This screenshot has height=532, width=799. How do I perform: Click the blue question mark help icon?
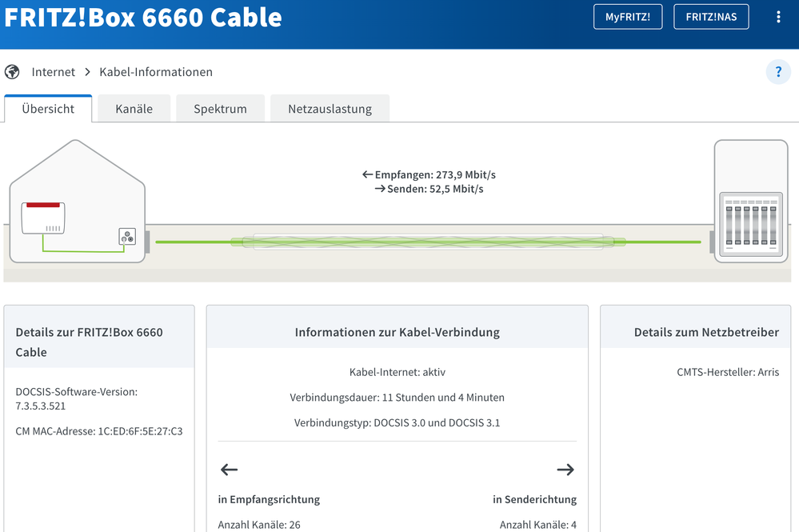(778, 72)
